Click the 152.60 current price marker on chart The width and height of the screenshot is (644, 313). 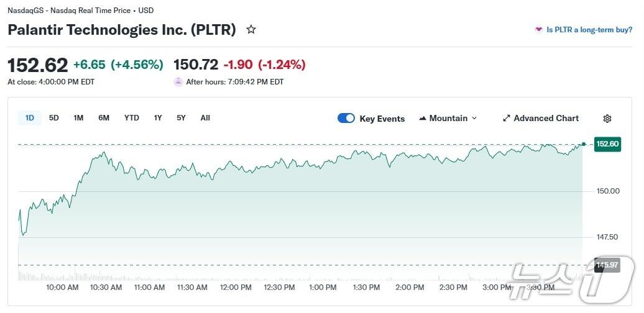point(607,144)
